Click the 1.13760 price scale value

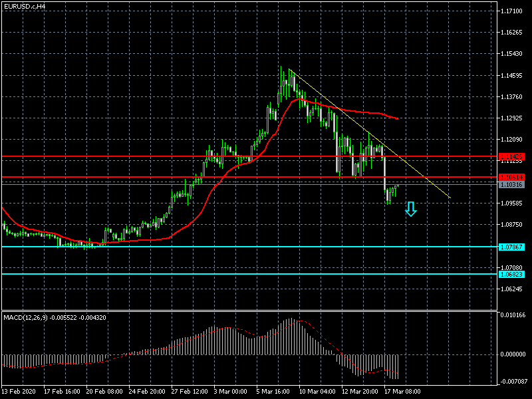pyautogui.click(x=511, y=96)
